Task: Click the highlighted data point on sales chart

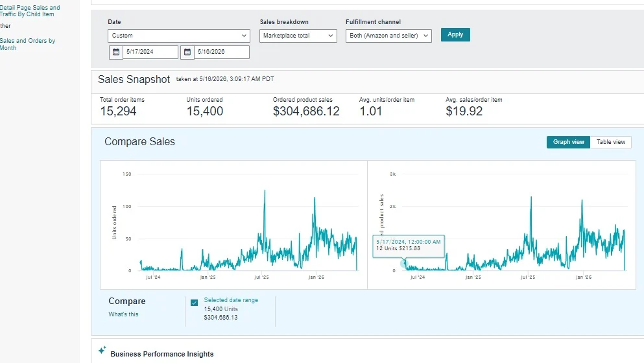Action: [x=404, y=263]
